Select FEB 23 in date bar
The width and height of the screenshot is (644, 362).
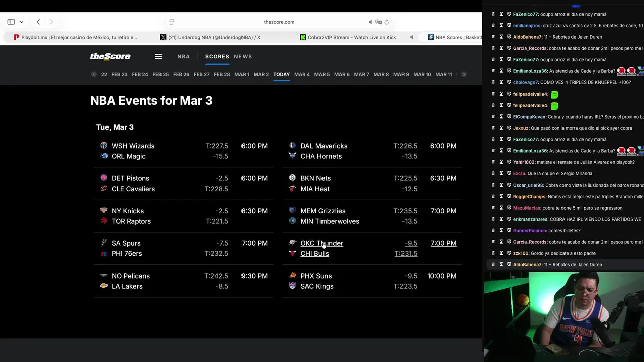click(x=119, y=74)
